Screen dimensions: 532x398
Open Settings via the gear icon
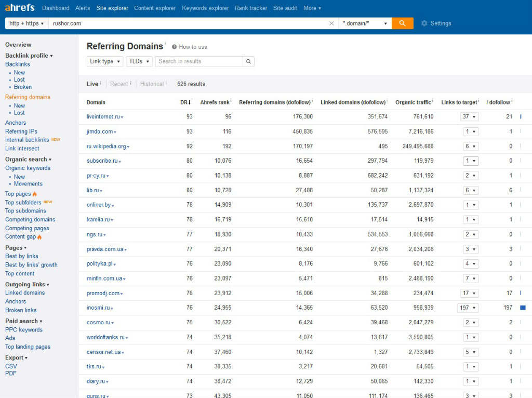point(424,23)
